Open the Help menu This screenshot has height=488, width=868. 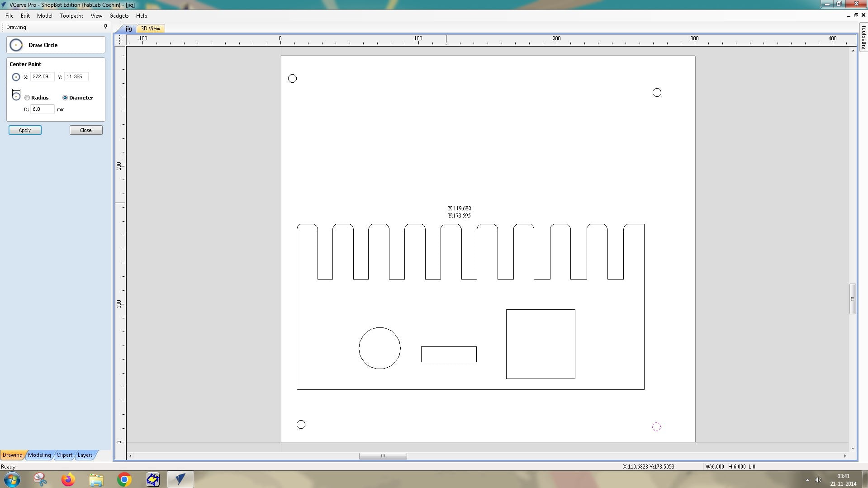(x=142, y=16)
